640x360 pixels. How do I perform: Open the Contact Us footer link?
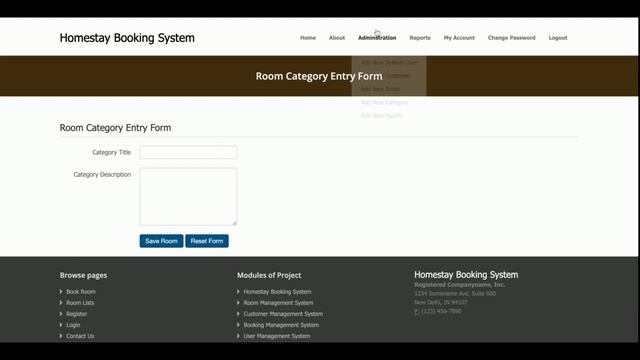(80, 336)
